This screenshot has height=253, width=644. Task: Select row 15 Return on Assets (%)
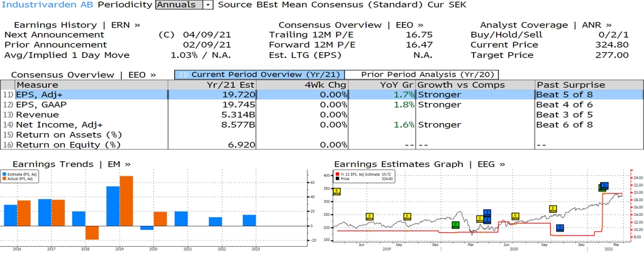tap(321, 134)
